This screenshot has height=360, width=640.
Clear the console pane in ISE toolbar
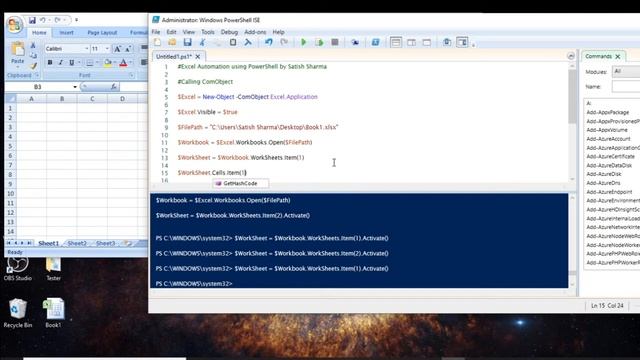click(x=248, y=42)
